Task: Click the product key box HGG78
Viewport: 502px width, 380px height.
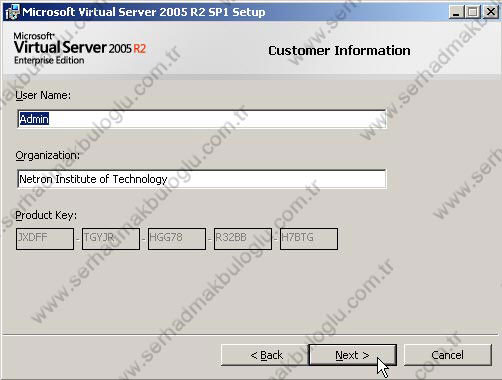Action: pos(177,239)
